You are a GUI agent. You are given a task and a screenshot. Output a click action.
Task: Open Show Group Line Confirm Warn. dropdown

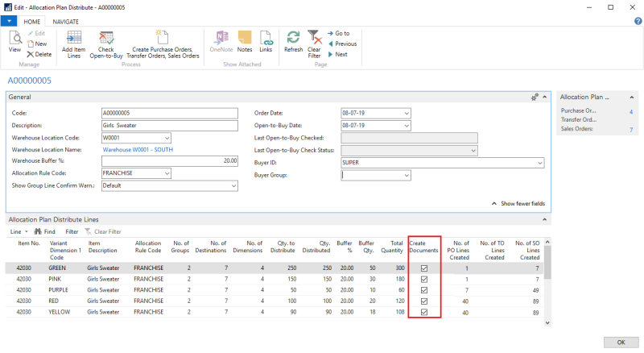pos(233,186)
